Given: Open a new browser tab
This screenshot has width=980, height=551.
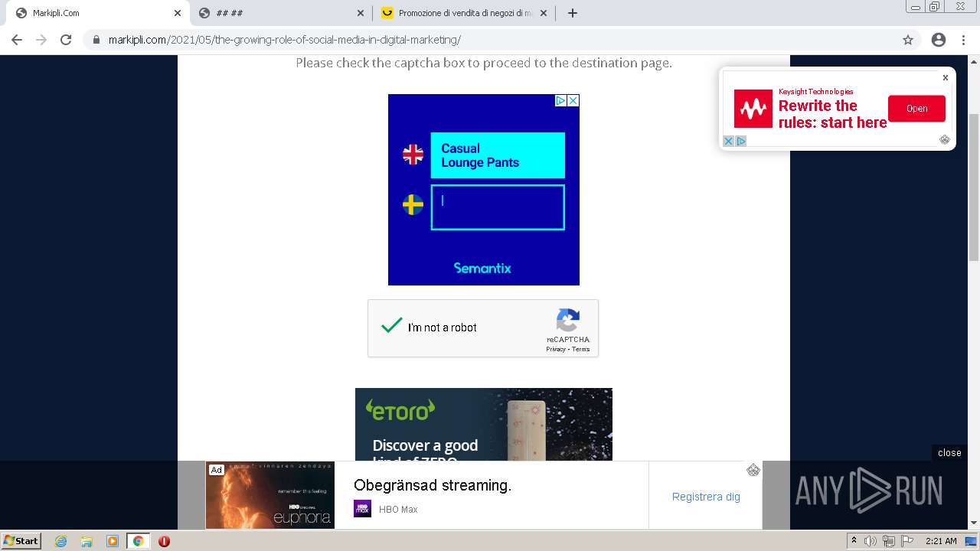Looking at the screenshot, I should [x=572, y=13].
